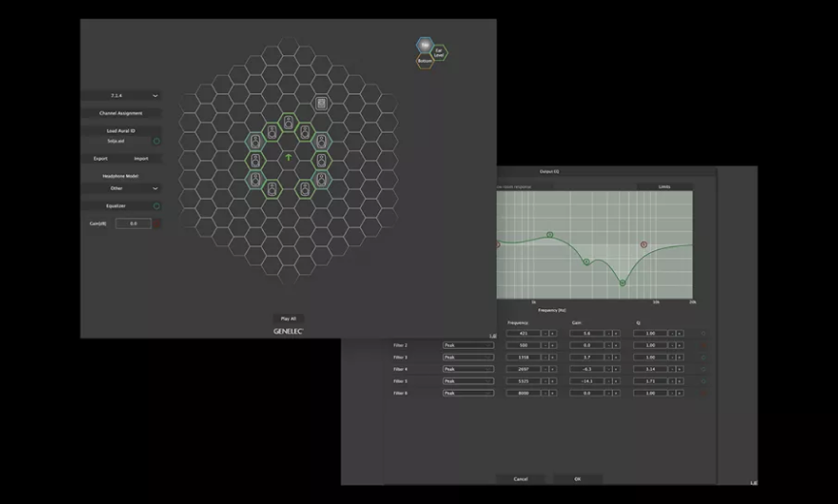
Task: Select the Top layer hexagon
Action: (x=424, y=45)
